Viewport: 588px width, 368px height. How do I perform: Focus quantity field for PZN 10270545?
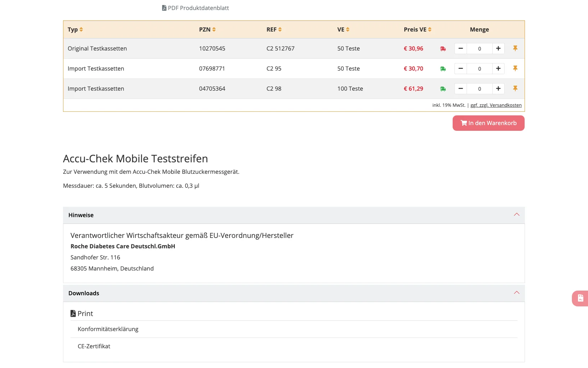pos(479,48)
